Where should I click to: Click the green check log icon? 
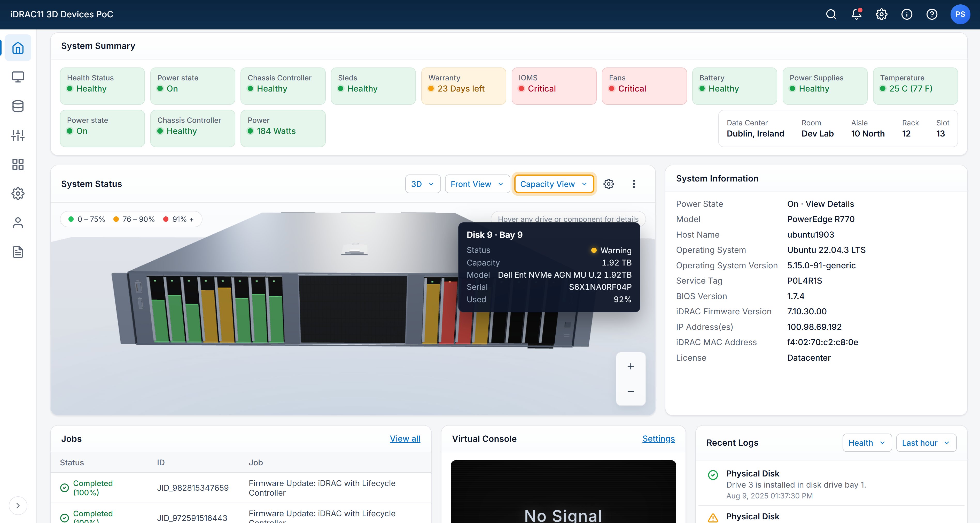[x=713, y=475]
